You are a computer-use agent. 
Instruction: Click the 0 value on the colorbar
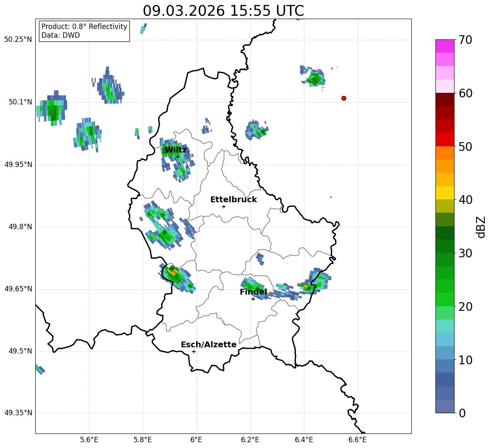pyautogui.click(x=462, y=413)
